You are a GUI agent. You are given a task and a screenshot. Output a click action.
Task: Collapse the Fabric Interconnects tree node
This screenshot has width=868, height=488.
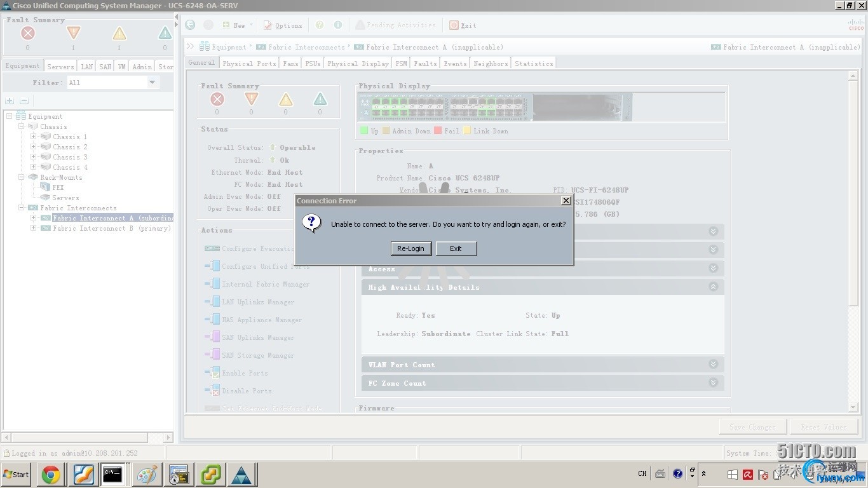tap(22, 208)
